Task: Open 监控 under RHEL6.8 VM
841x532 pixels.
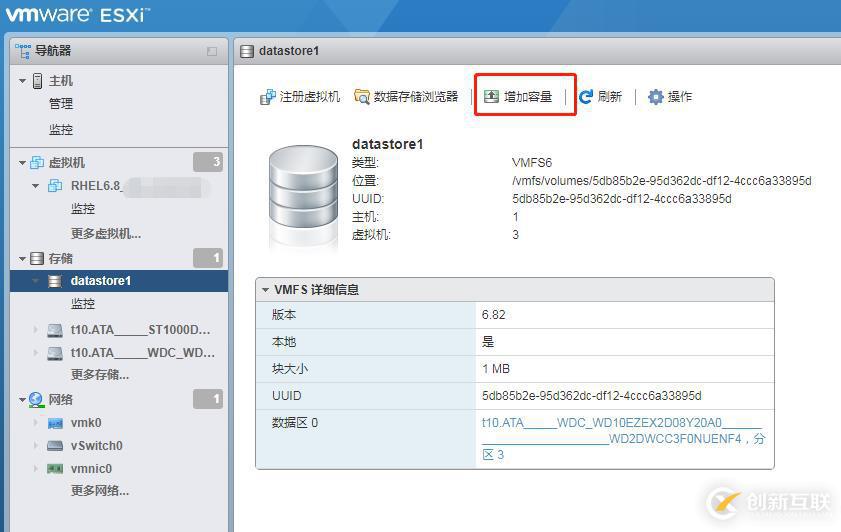Action: pyautogui.click(x=83, y=209)
